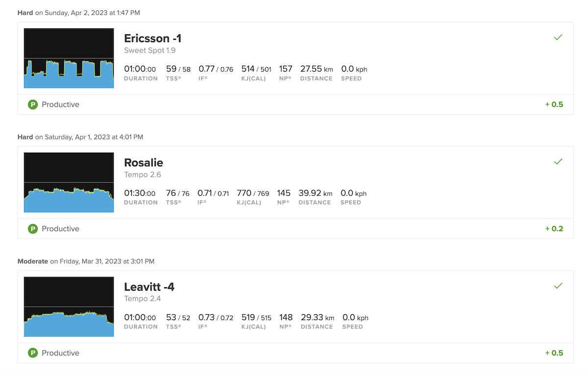Viewport: 588px width, 375px height.
Task: Click the 27.55 km distance value
Action: (x=317, y=69)
